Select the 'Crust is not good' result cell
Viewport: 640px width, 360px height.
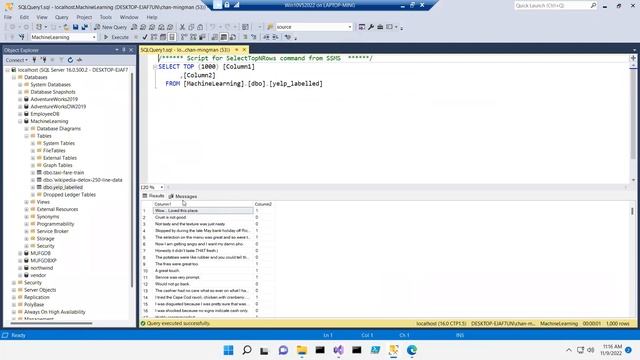click(x=203, y=218)
